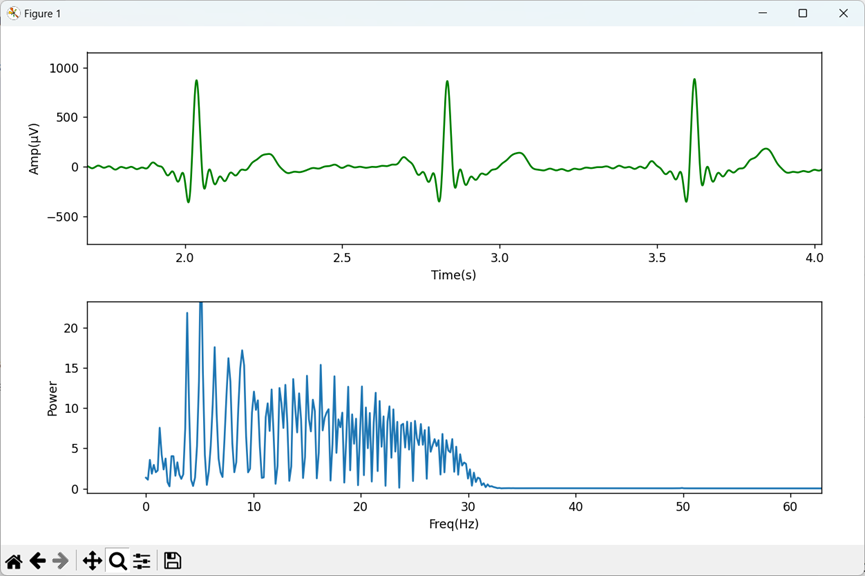Image resolution: width=865 pixels, height=576 pixels.
Task: Activate the Pan axes tool
Action: click(x=92, y=561)
